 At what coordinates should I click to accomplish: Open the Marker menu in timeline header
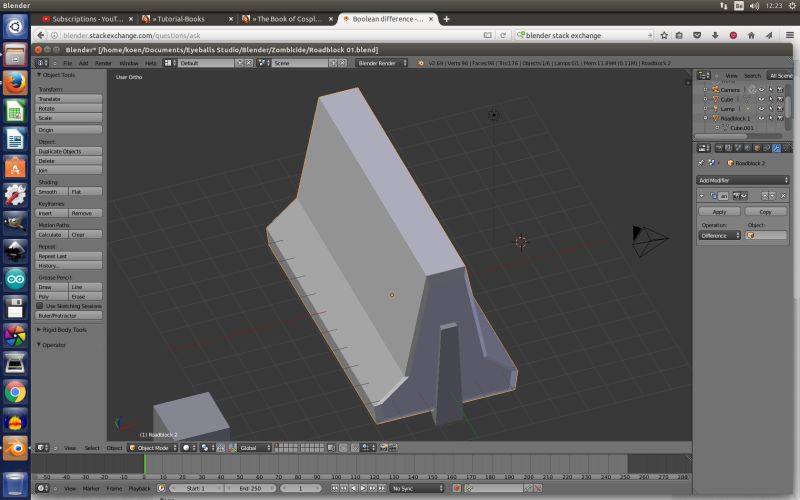(91, 489)
